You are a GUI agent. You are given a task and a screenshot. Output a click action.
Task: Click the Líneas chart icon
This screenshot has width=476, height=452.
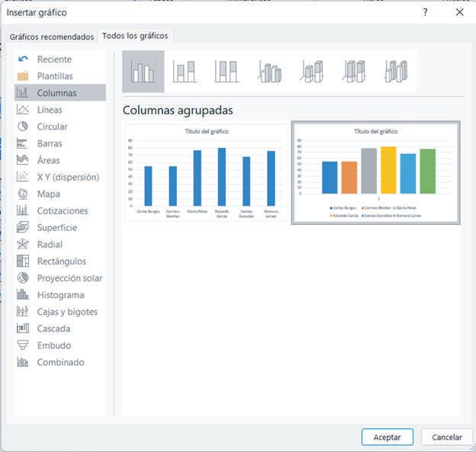[x=23, y=110]
